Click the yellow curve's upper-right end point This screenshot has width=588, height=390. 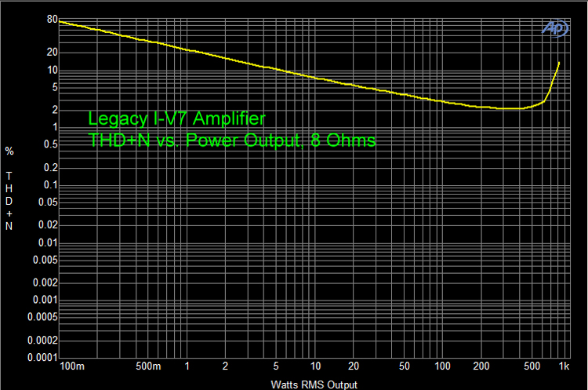click(x=559, y=62)
